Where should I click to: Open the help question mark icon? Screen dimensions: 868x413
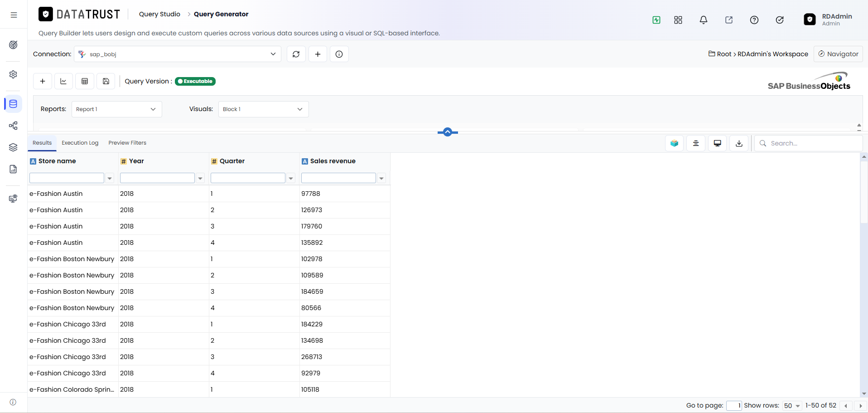(x=754, y=20)
